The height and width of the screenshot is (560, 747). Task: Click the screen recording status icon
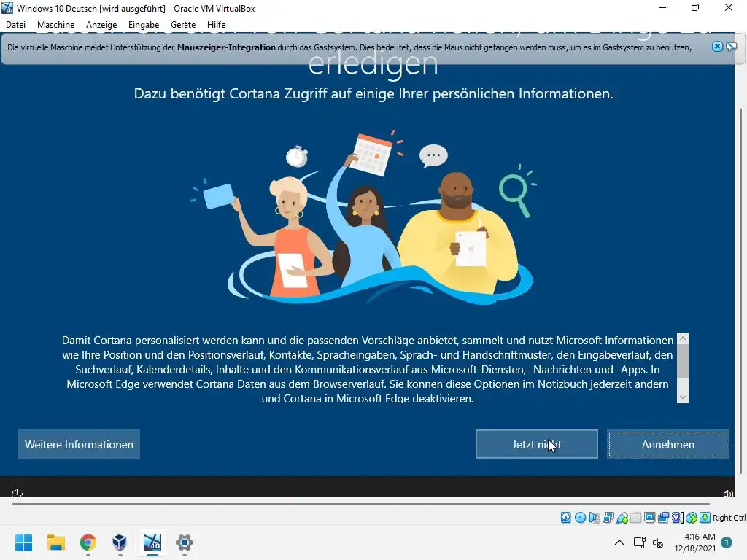tap(663, 518)
